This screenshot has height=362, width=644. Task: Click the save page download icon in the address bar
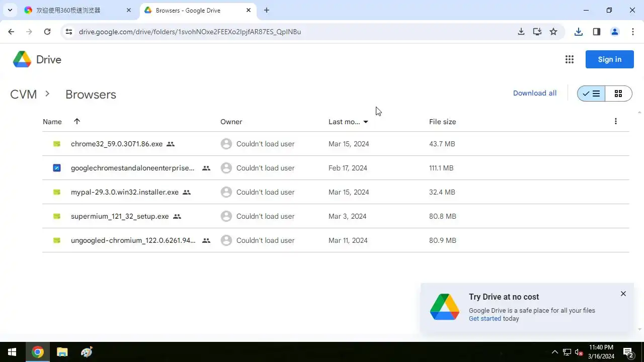[x=521, y=32]
